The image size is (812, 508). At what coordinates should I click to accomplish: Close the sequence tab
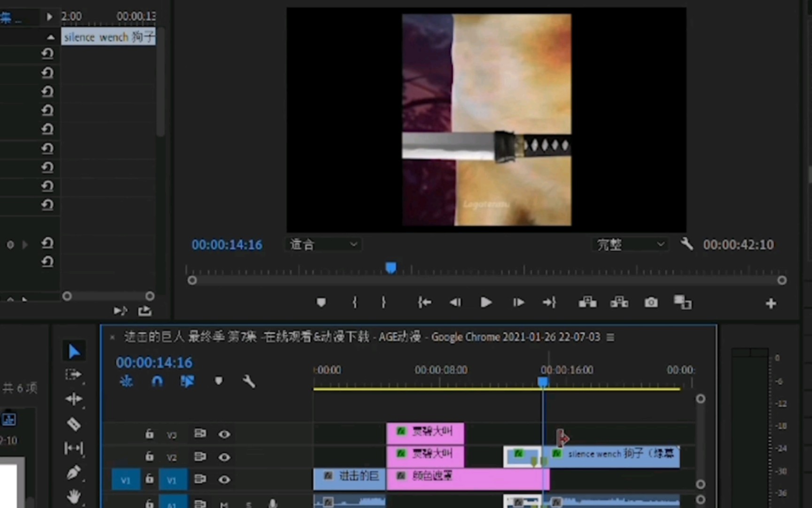(112, 337)
